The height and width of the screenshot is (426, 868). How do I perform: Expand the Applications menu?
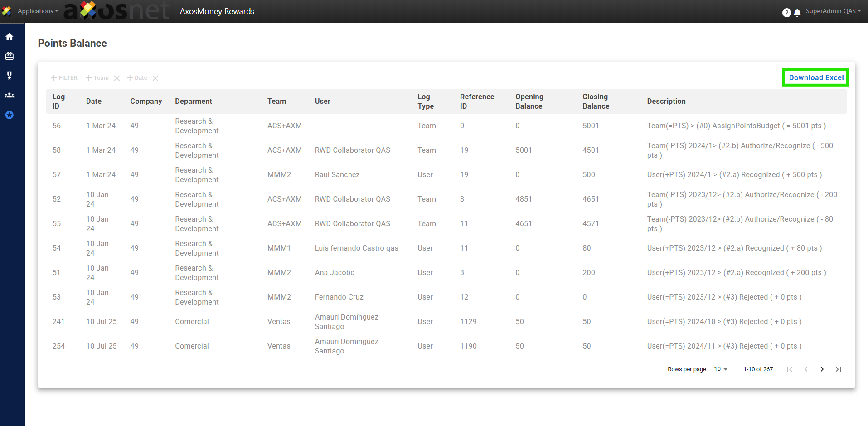click(38, 11)
